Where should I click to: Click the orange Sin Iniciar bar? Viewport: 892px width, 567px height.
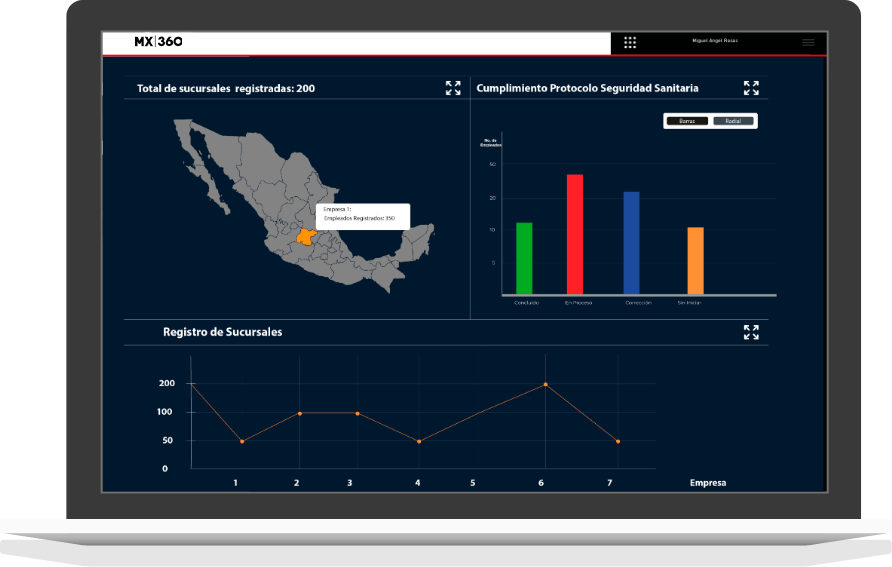[695, 260]
